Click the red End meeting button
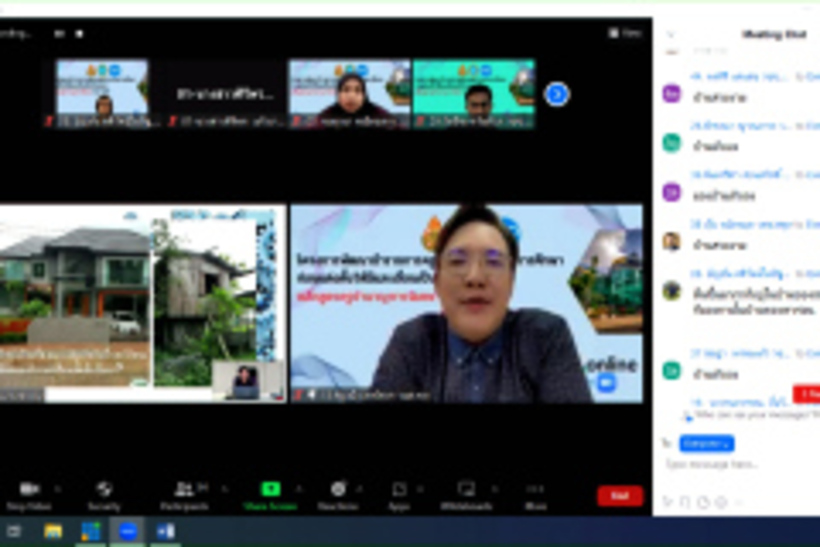The image size is (820, 547). (620, 496)
